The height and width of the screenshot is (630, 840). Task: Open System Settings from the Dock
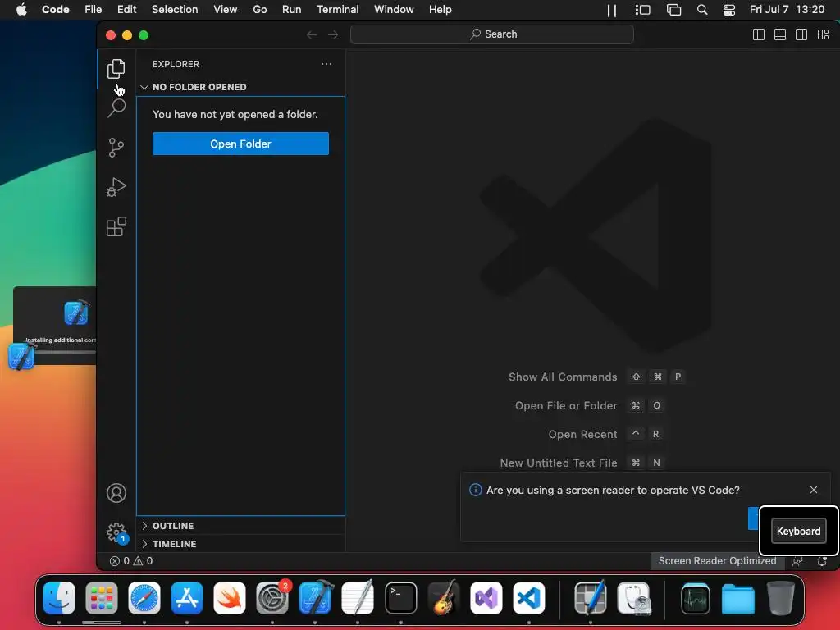pos(272,598)
